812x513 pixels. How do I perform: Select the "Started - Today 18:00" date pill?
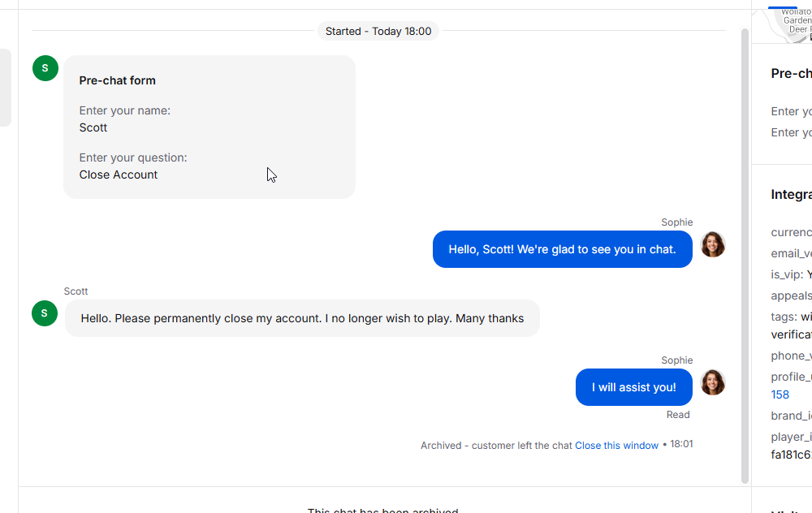378,31
